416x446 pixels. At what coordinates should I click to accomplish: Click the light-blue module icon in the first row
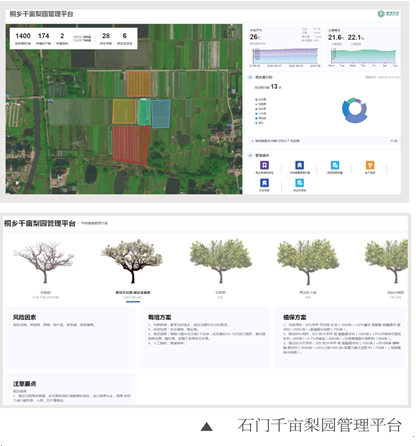335,165
